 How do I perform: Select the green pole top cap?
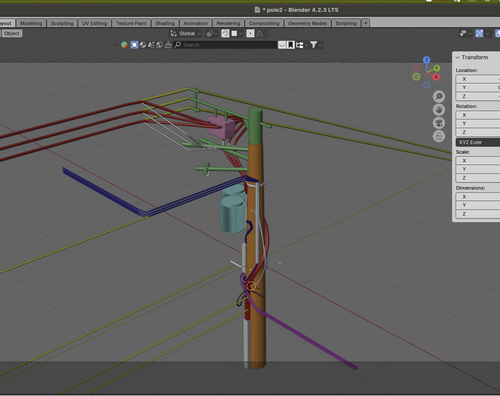coord(255,125)
